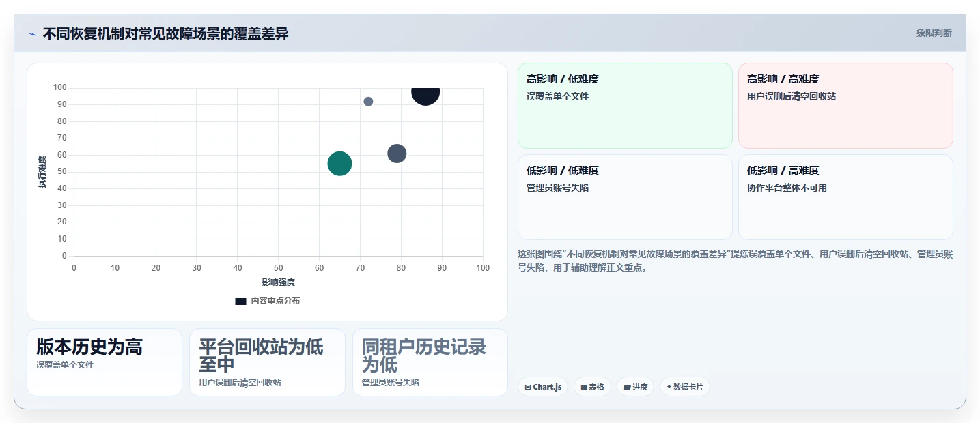Click the lightning icon beside the title
Viewport: 980px width, 423px height.
[32, 34]
